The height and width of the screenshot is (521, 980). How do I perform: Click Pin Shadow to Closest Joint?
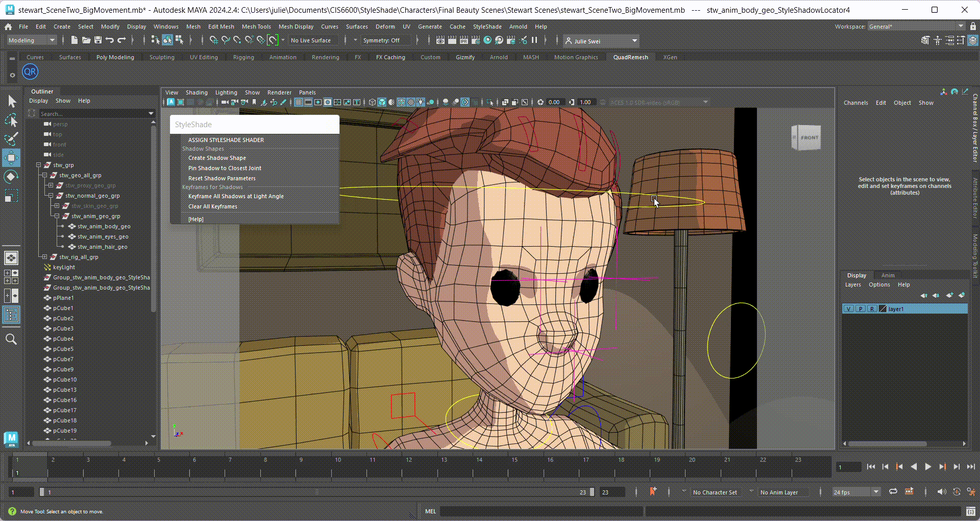pyautogui.click(x=225, y=168)
